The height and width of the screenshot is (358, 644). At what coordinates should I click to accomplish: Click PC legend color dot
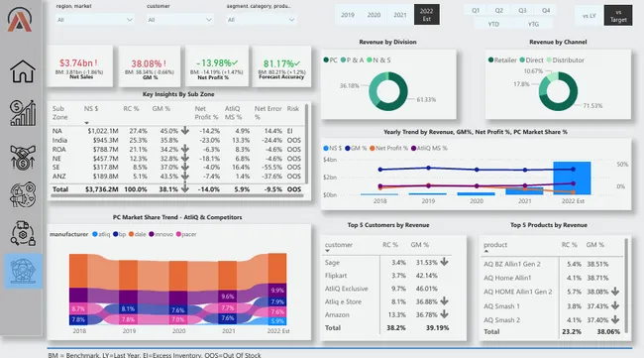tap(326, 60)
